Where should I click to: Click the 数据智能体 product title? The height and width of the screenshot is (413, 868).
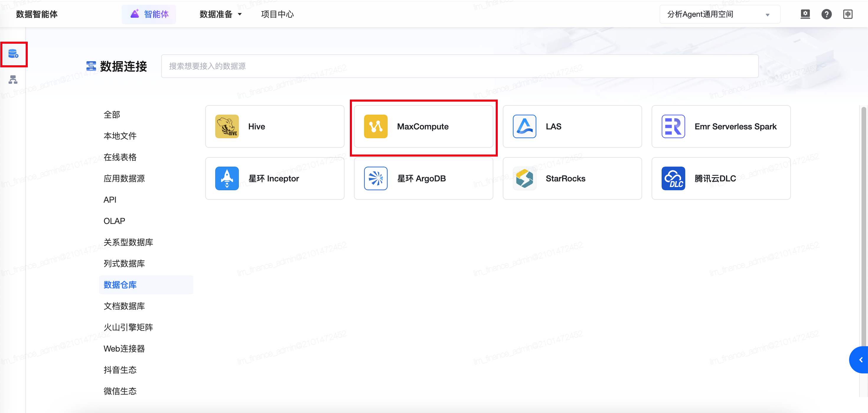tap(37, 14)
